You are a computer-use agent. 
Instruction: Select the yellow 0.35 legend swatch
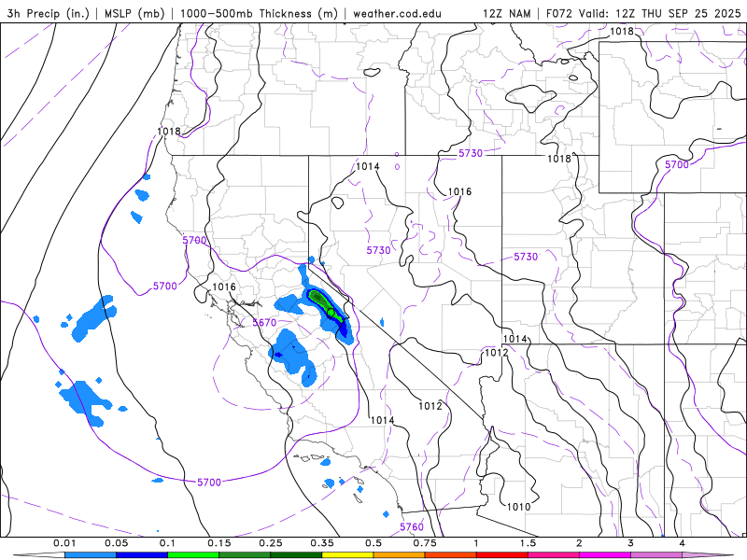pos(347,555)
